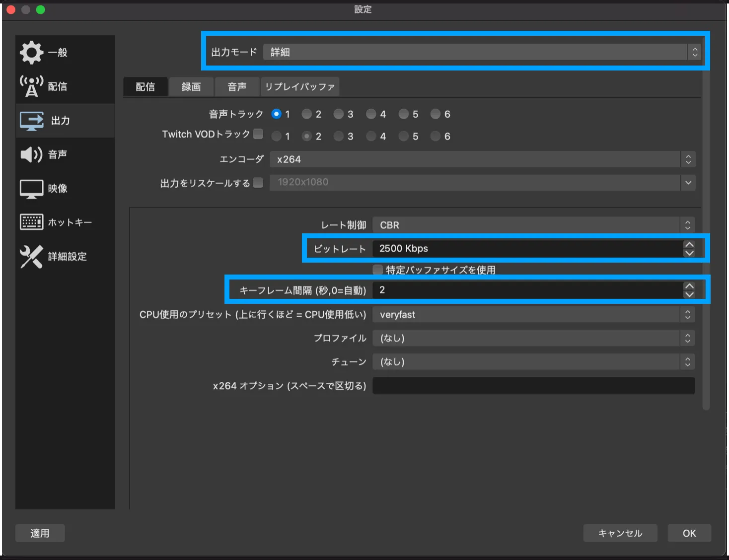Viewport: 729px width, 560px height.
Task: Increase キーフレーム間隔 with up arrow
Action: (689, 285)
